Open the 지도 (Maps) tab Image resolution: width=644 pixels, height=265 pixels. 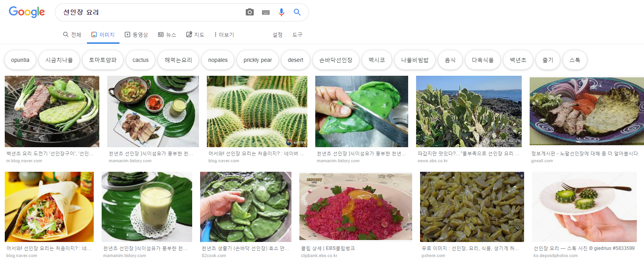195,35
